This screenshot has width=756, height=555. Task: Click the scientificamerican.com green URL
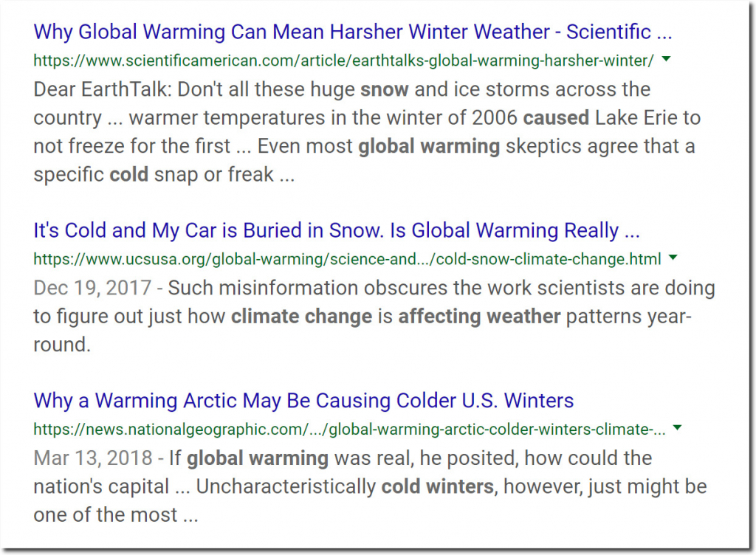(344, 61)
